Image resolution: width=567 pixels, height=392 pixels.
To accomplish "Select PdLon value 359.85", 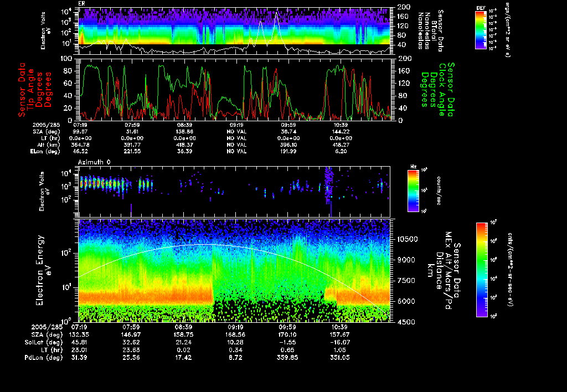I will (x=287, y=358).
